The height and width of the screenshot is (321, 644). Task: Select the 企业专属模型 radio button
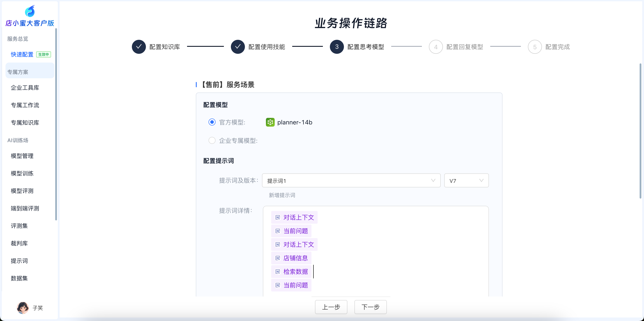212,141
